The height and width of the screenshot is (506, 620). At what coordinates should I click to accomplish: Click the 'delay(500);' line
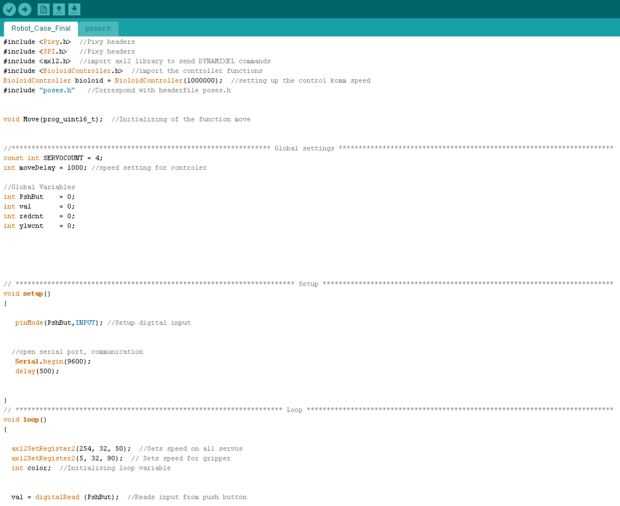(x=37, y=371)
